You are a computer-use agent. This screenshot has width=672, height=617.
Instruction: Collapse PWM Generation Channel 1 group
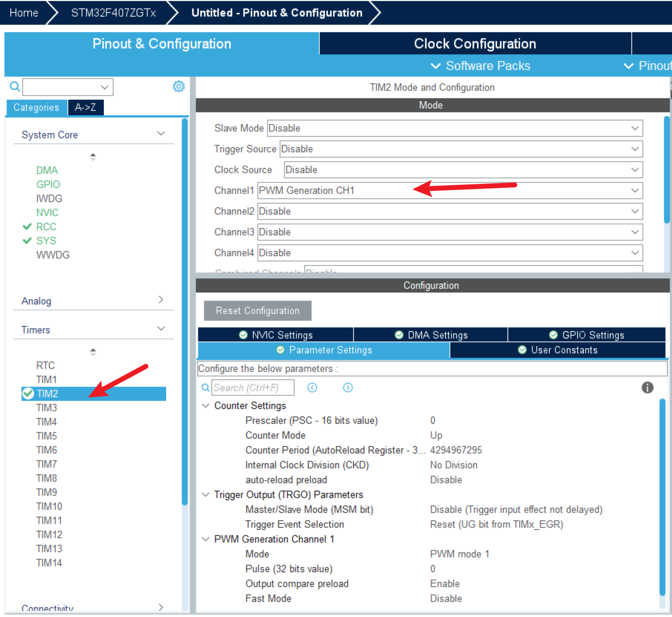pyautogui.click(x=206, y=539)
